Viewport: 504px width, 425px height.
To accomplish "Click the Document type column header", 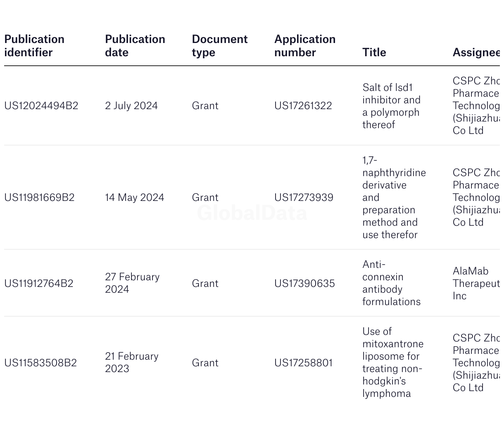I will (x=220, y=46).
